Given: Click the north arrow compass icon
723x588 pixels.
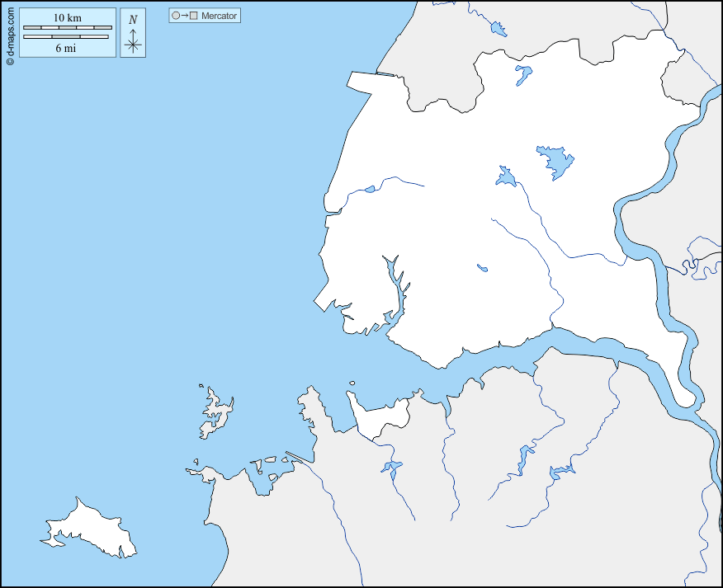Looking at the screenshot, I should pos(133,41).
